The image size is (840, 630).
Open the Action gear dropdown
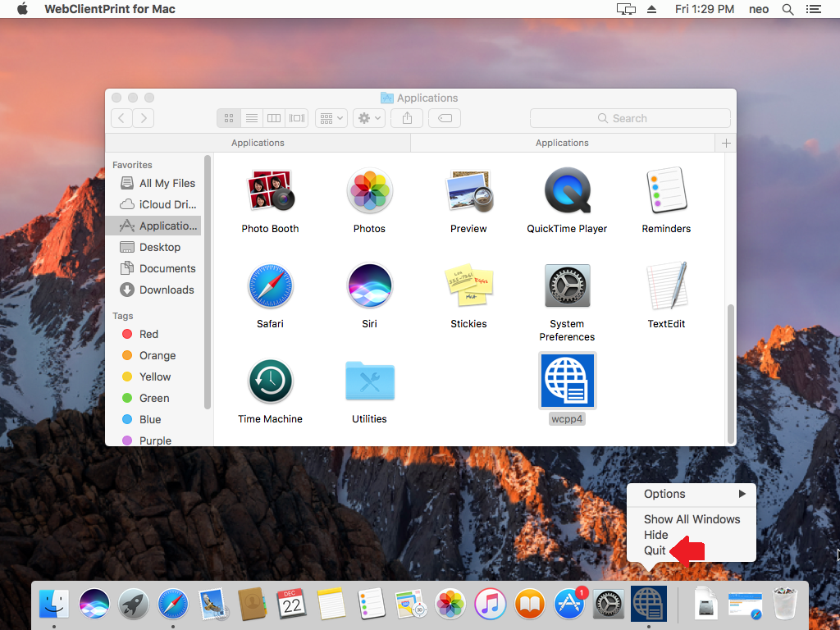point(368,118)
